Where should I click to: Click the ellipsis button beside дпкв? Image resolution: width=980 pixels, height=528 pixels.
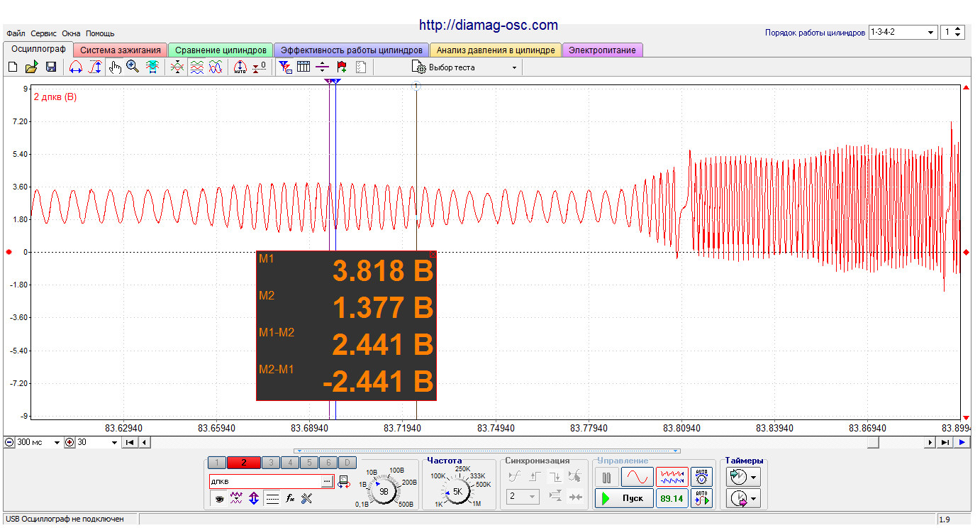pos(326,481)
